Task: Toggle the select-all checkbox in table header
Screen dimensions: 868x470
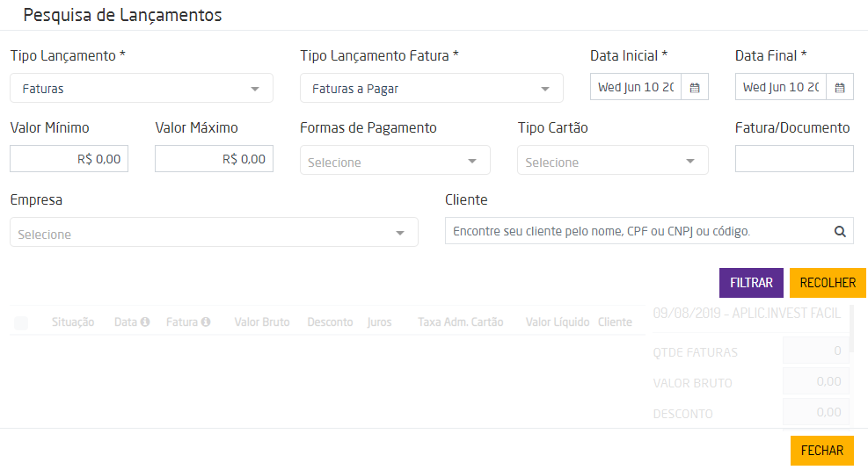Action: 21,323
